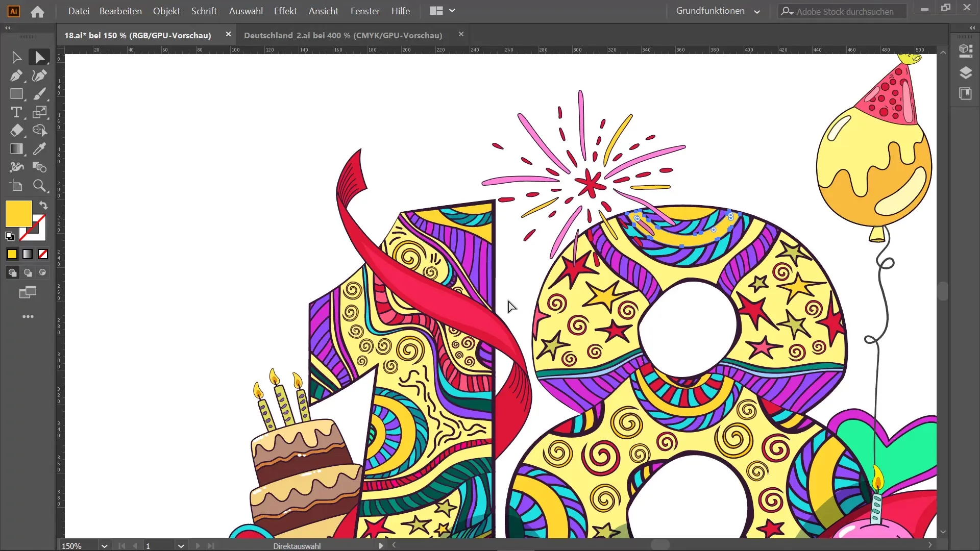
Task: Click the Adobe Stock search field
Action: tap(842, 11)
